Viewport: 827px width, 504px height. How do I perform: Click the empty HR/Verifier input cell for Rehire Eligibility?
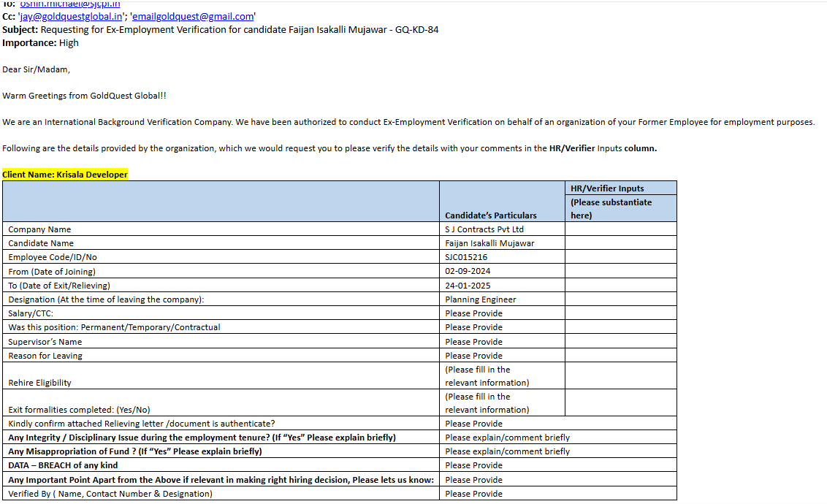[x=621, y=376]
